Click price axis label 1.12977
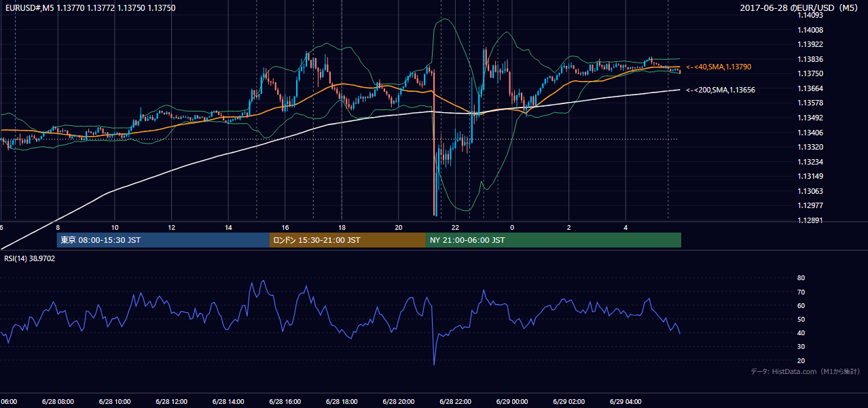The width and height of the screenshot is (868, 408). pyautogui.click(x=810, y=205)
